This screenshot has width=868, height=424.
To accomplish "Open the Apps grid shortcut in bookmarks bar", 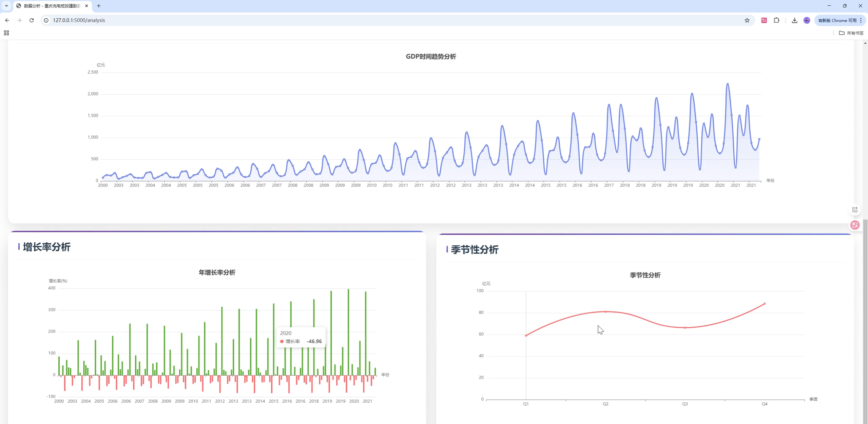I will [6, 33].
